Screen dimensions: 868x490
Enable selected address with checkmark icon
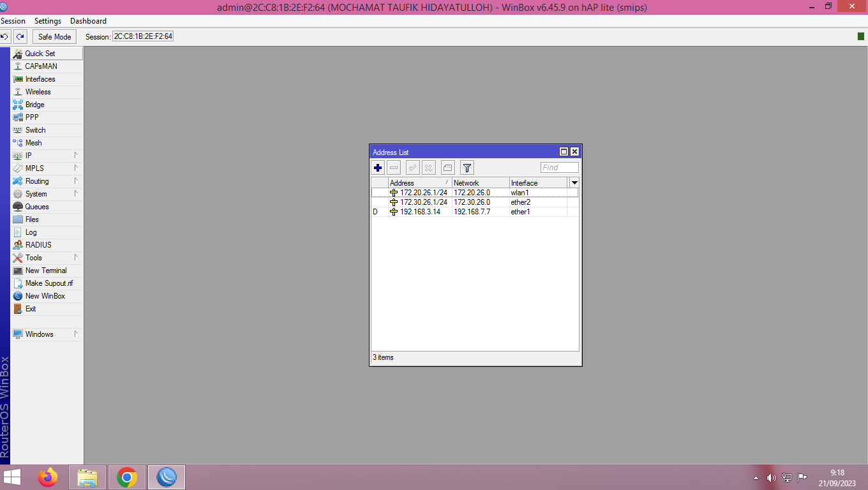(x=413, y=168)
